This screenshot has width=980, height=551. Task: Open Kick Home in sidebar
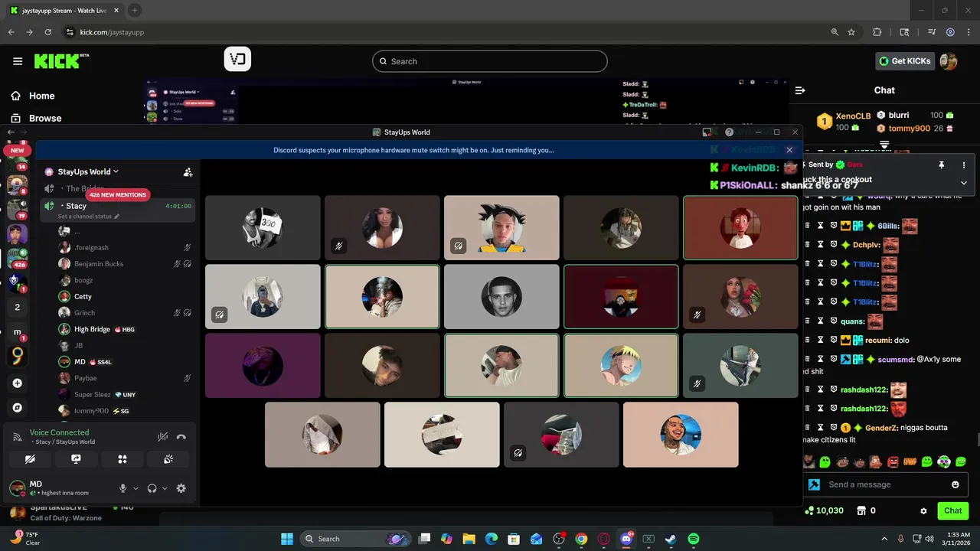coord(32,96)
